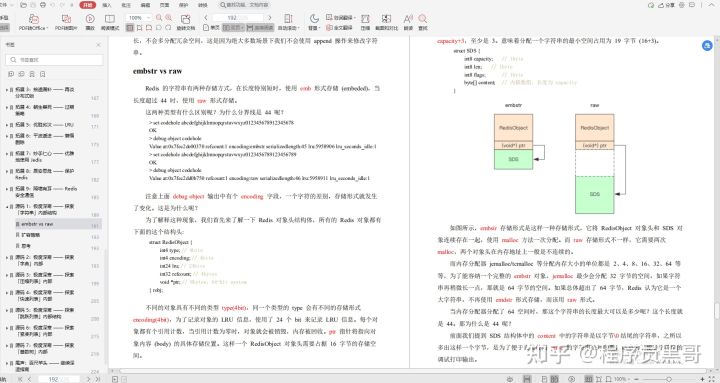This screenshot has height=383, width=720.
Task: Open the 拓展 9 Redis 安全通信 bookmark
Action: click(x=46, y=192)
